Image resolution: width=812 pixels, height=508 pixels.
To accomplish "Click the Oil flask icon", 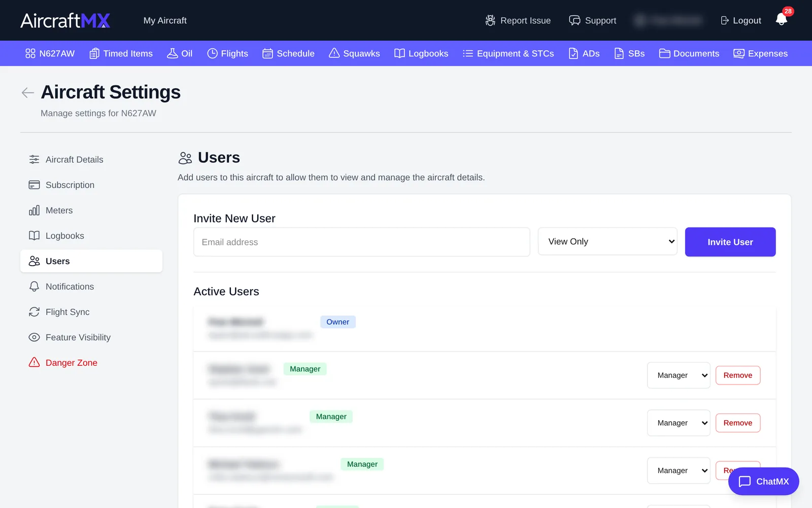I will click(x=173, y=53).
